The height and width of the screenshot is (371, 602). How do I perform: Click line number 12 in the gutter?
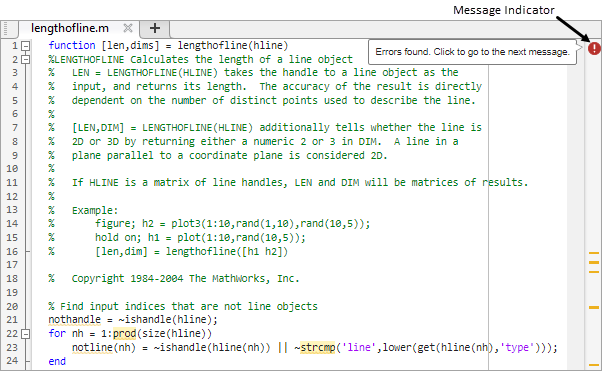click(x=12, y=196)
